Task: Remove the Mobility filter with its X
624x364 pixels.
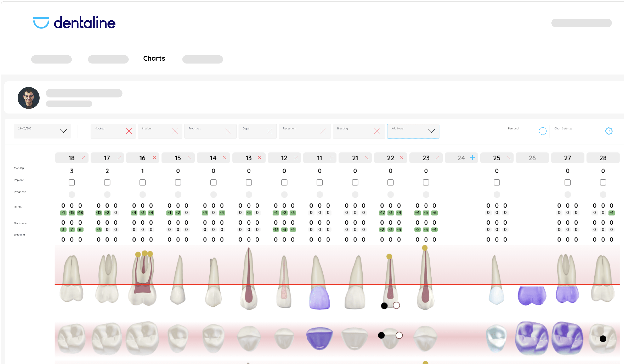Action: coord(129,131)
